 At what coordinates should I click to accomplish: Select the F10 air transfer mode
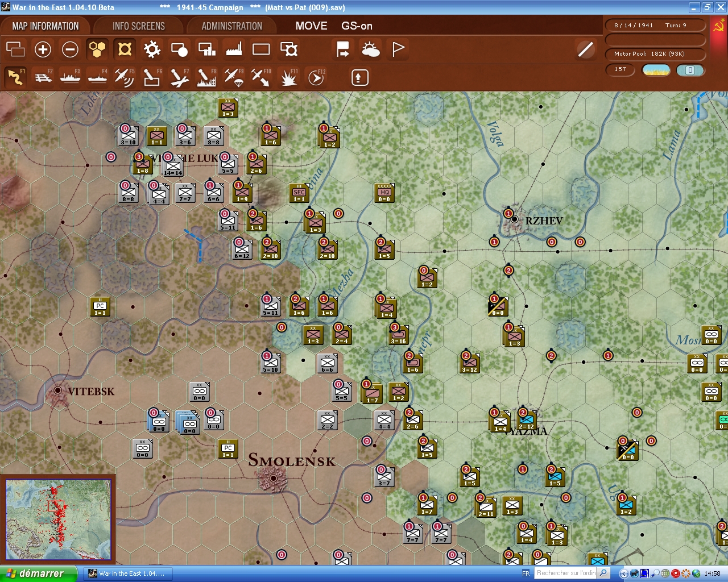[x=261, y=77]
